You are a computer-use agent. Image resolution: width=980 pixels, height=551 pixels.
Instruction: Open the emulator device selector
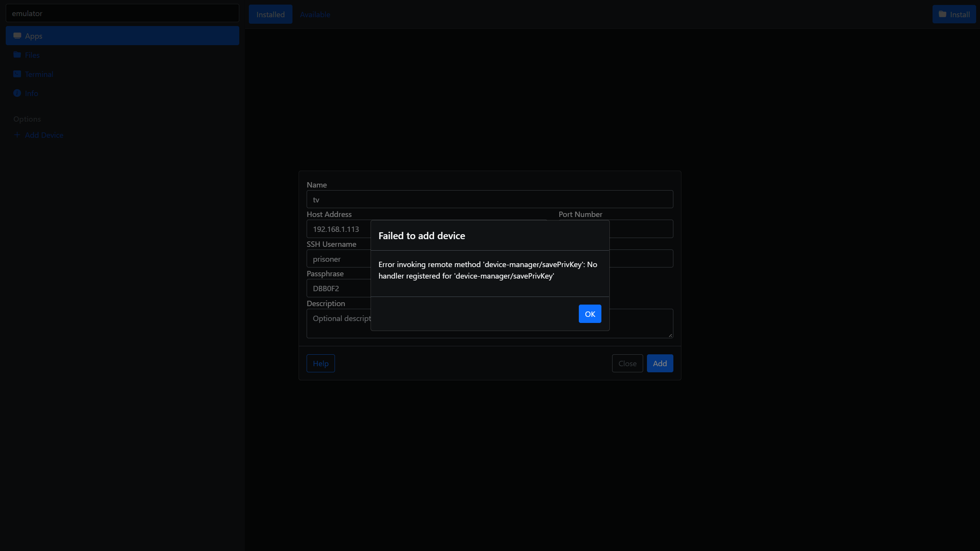click(x=122, y=13)
